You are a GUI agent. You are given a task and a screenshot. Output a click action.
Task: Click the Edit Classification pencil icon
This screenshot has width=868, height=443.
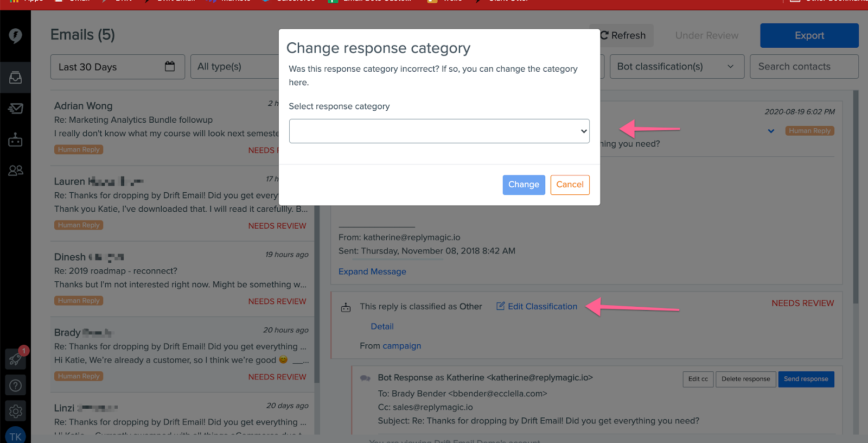(x=501, y=306)
